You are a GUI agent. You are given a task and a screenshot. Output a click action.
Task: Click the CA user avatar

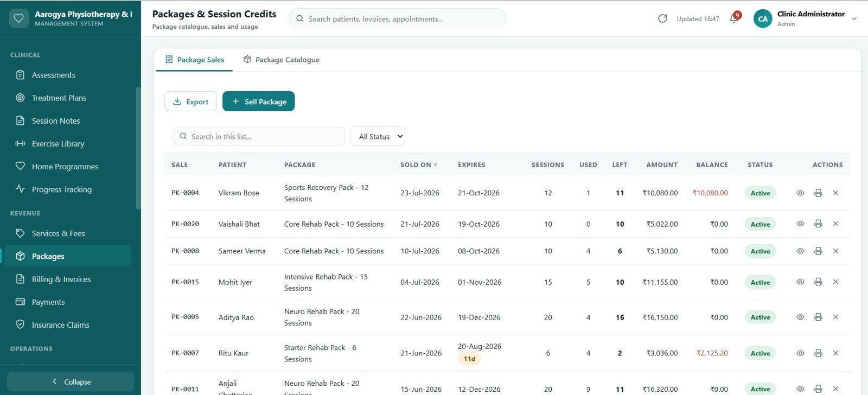point(763,18)
